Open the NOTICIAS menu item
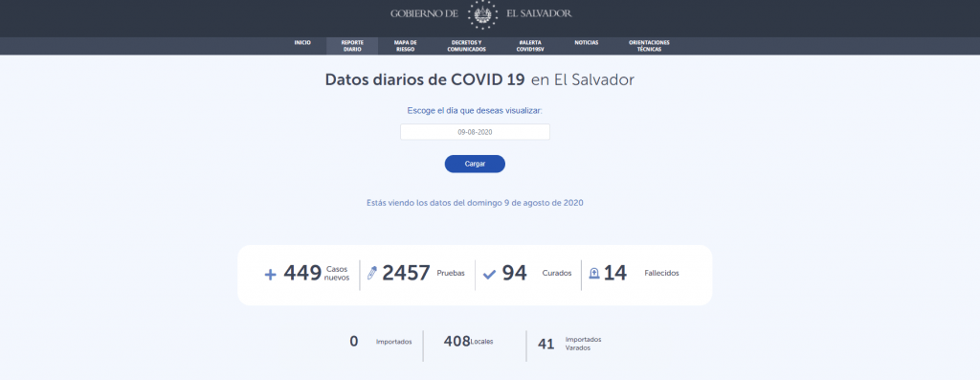The image size is (980, 380). 587,42
